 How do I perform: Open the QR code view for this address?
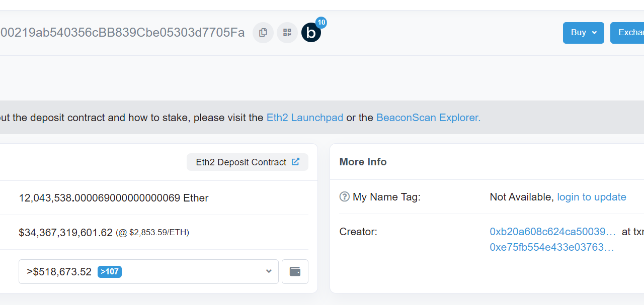pyautogui.click(x=287, y=32)
